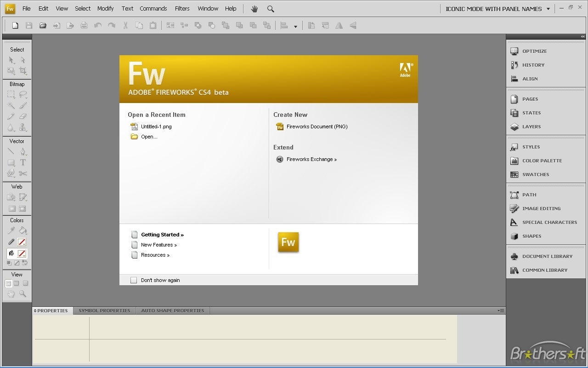
Task: Tick the "Don't show again" checkbox
Action: tap(134, 280)
